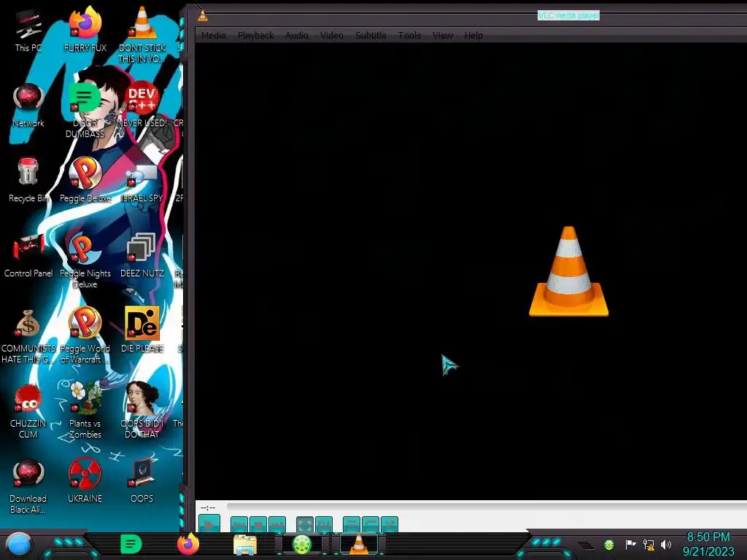Select the OOPS DID I DO THAT shortcut

(x=142, y=411)
